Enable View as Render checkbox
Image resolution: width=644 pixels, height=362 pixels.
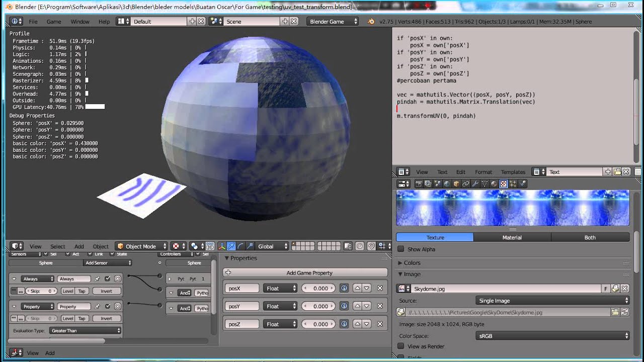(401, 346)
